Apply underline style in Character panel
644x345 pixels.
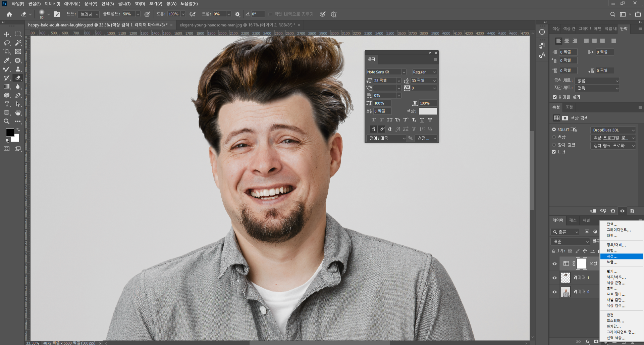click(422, 120)
